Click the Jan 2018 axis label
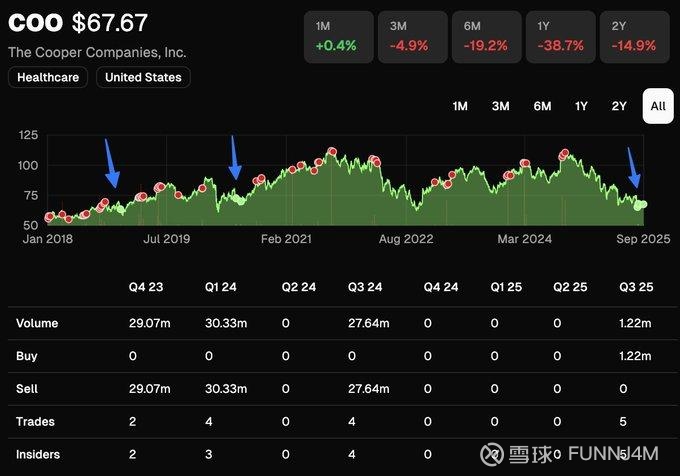 coord(48,239)
